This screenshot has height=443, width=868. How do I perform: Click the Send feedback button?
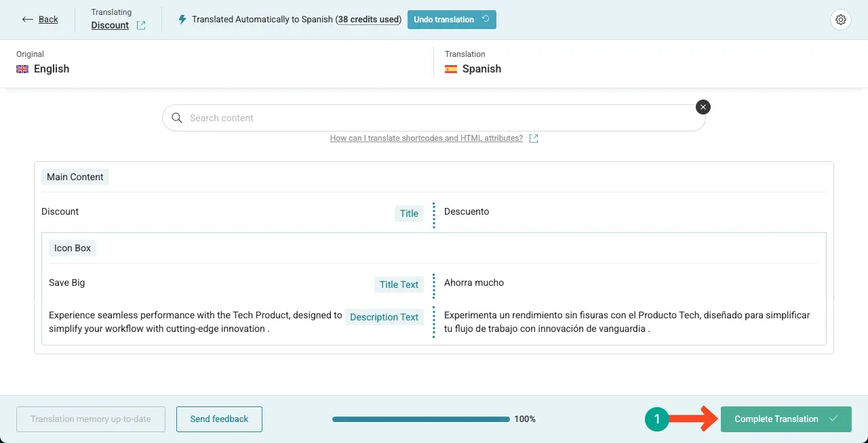[x=219, y=419]
